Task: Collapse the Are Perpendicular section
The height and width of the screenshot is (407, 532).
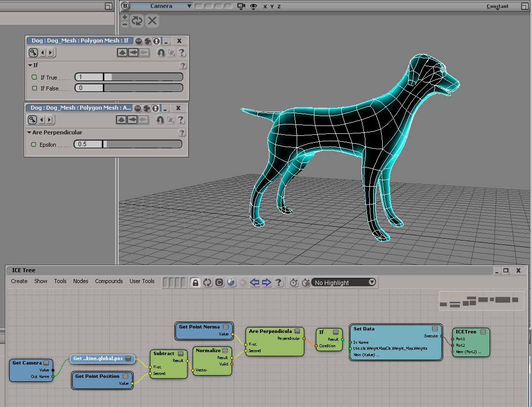Action: 29,132
